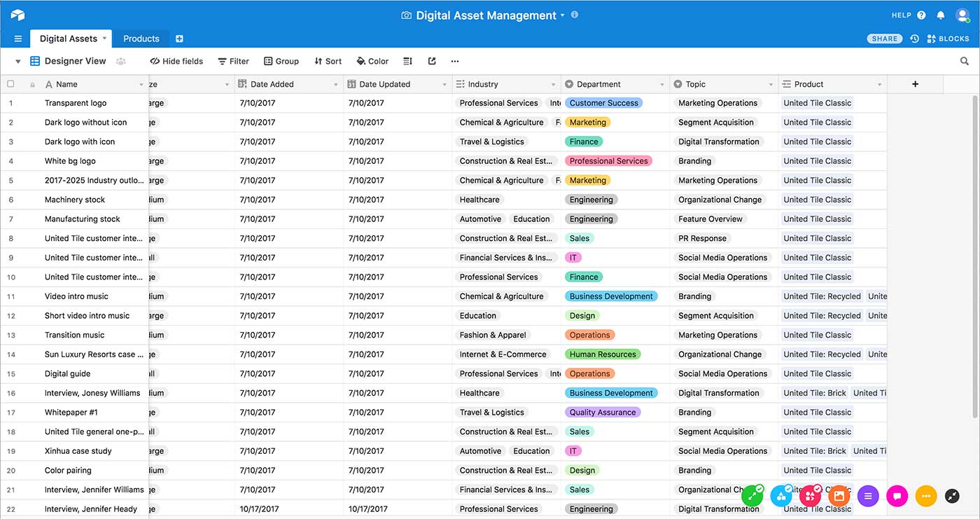Open the Filter menu
Image resolution: width=980 pixels, height=519 pixels.
[233, 62]
